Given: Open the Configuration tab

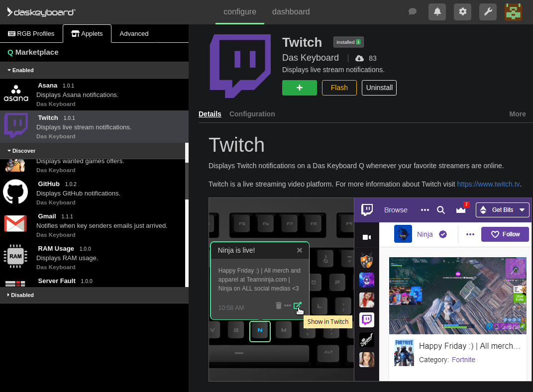Looking at the screenshot, I should pyautogui.click(x=252, y=114).
